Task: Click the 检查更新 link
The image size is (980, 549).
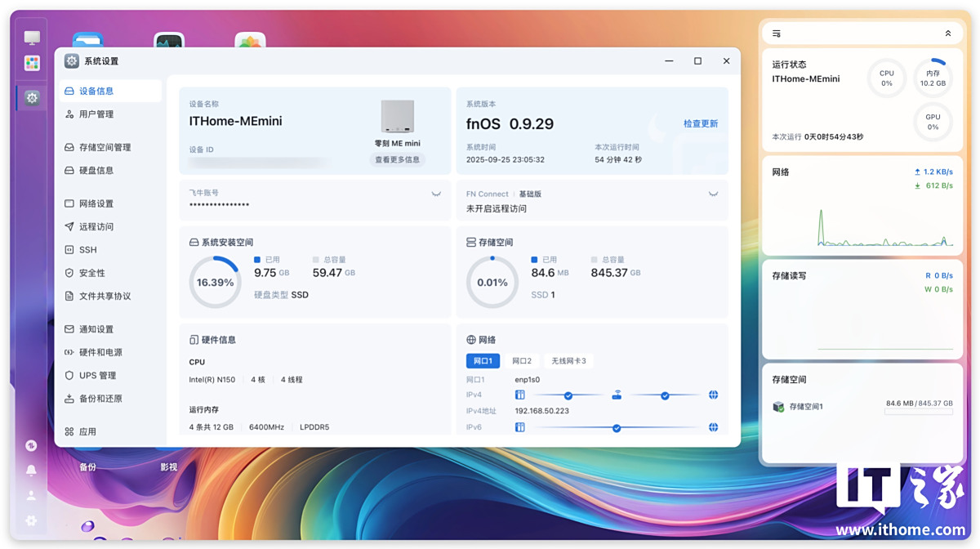Action: [700, 124]
